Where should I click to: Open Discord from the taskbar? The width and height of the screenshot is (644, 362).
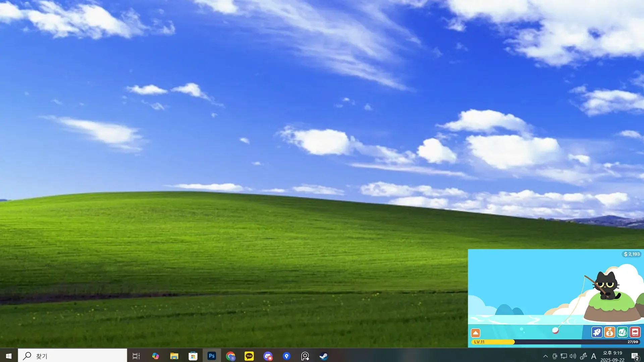click(x=268, y=356)
